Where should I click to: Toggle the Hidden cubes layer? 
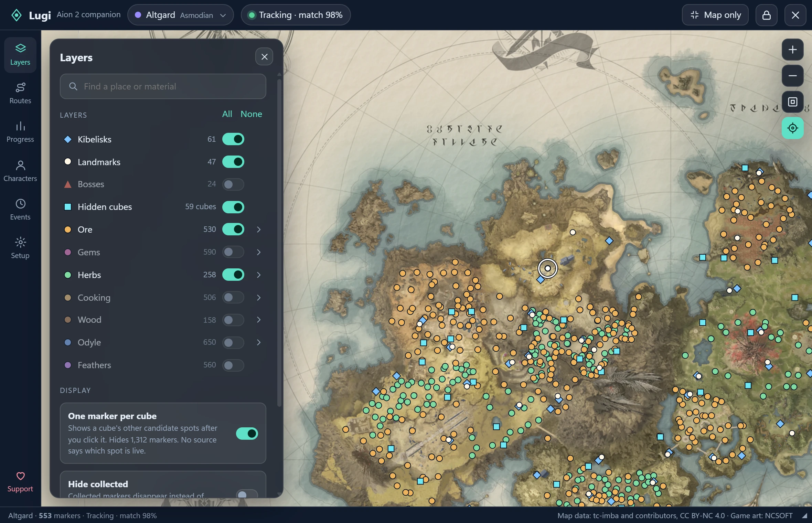coord(233,207)
